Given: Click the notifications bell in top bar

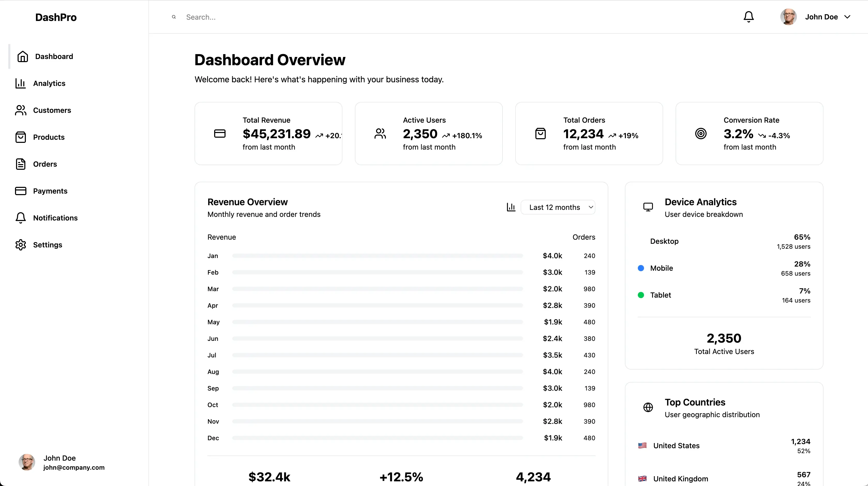Looking at the screenshot, I should [x=748, y=17].
